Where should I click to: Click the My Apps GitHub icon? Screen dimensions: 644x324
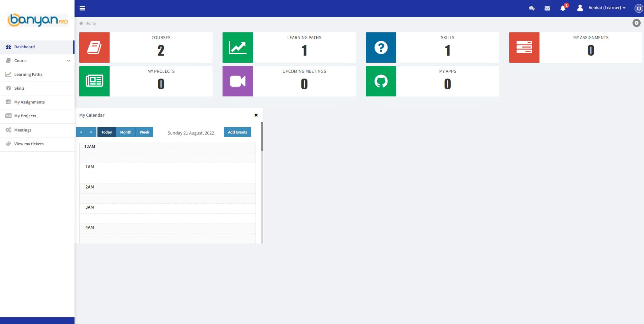tap(381, 81)
